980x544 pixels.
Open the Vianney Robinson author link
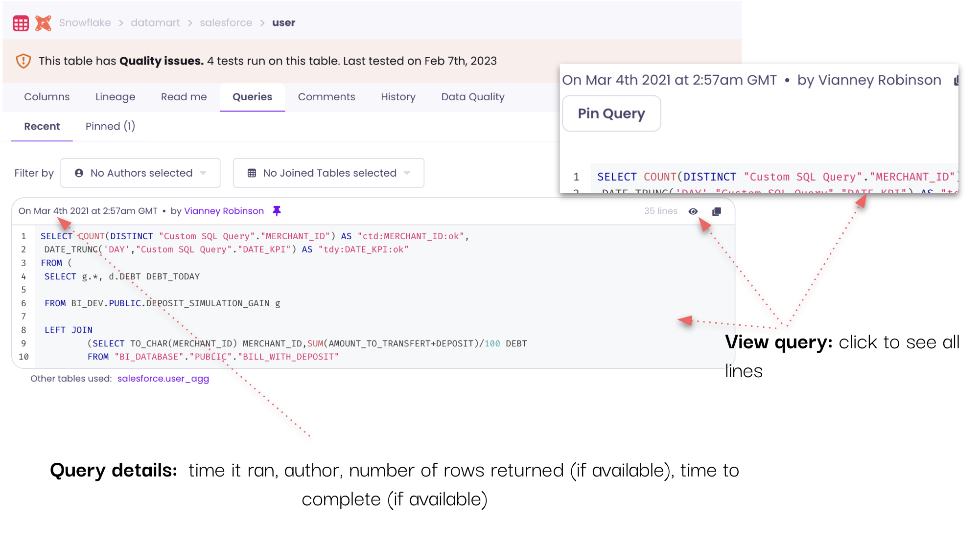tap(224, 211)
